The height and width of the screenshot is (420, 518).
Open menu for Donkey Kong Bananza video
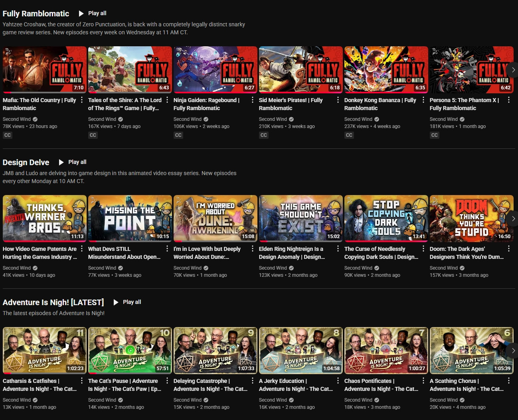[423, 100]
